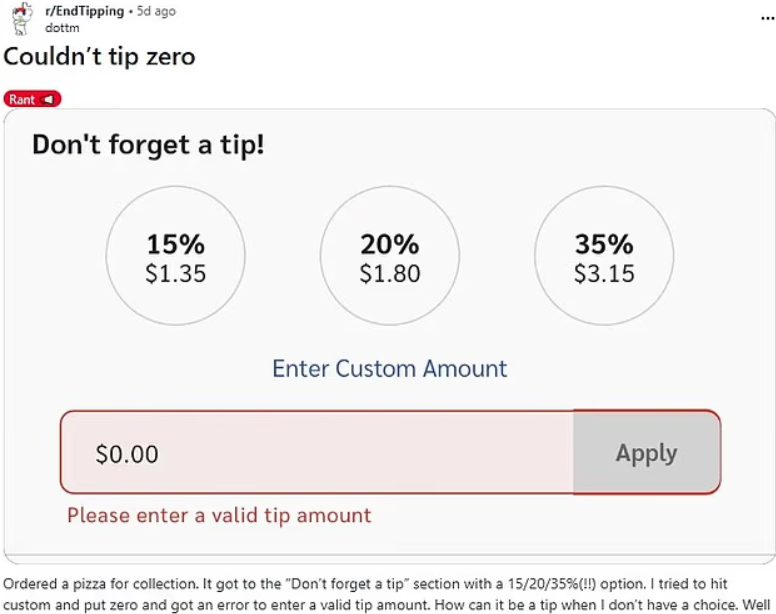
Task: Select the 15% tip circle
Action: pos(175,257)
